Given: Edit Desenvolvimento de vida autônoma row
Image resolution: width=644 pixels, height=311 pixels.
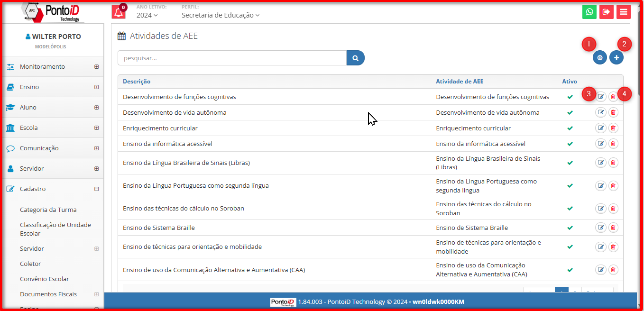Looking at the screenshot, I should [x=601, y=112].
